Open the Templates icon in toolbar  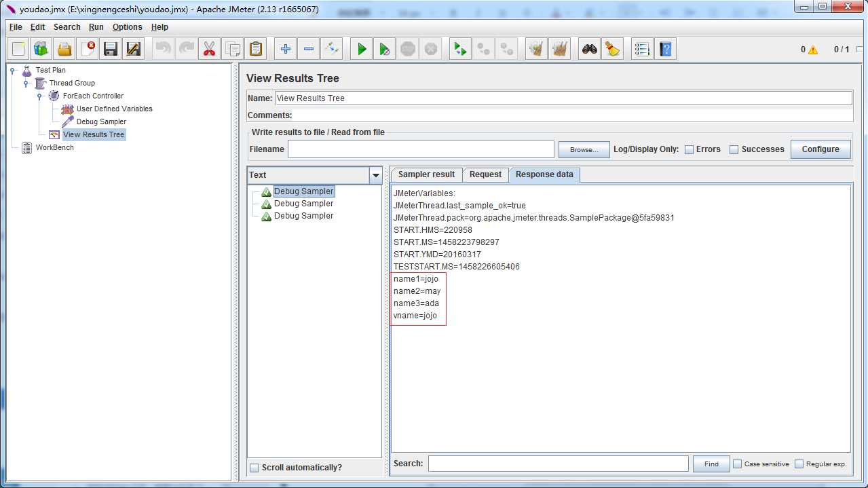(41, 49)
